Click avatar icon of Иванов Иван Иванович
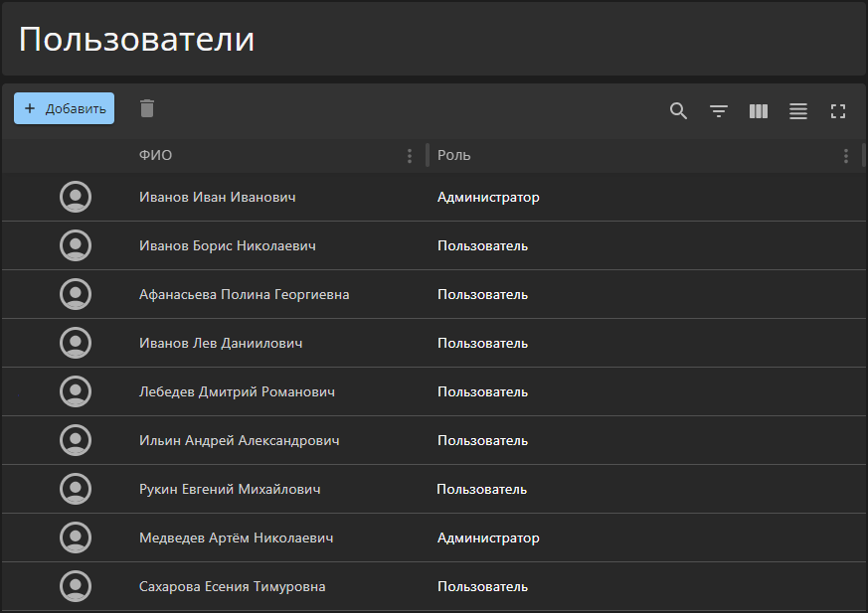868x613 pixels. pos(76,197)
